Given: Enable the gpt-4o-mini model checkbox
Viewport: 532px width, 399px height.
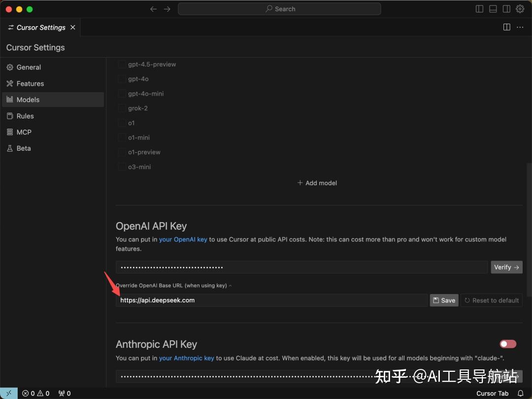Looking at the screenshot, I should click(122, 93).
